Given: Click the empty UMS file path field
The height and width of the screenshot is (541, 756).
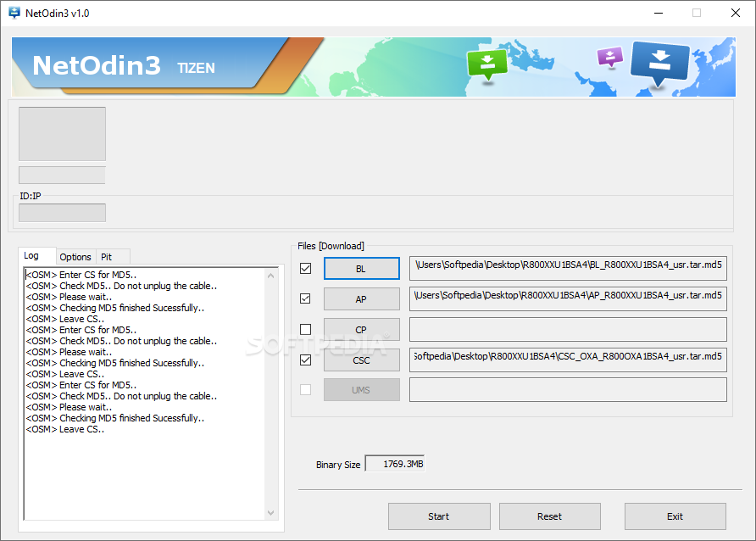Looking at the screenshot, I should click(568, 389).
